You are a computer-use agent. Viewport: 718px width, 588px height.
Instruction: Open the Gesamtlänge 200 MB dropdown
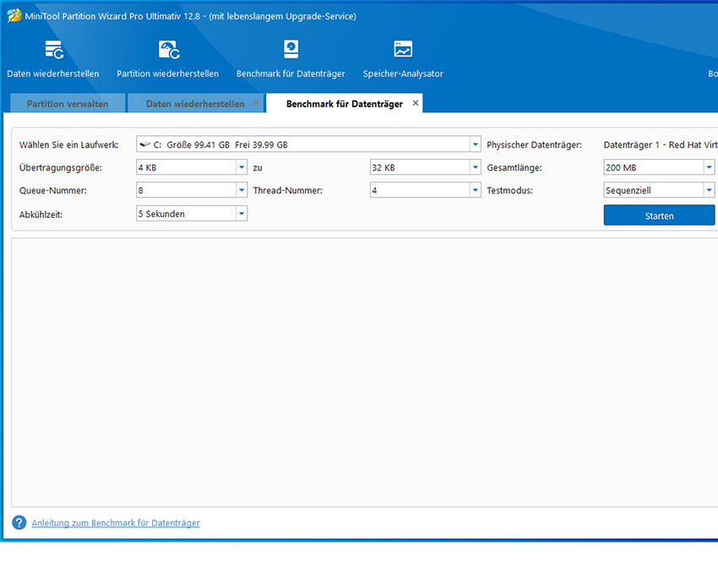point(709,167)
